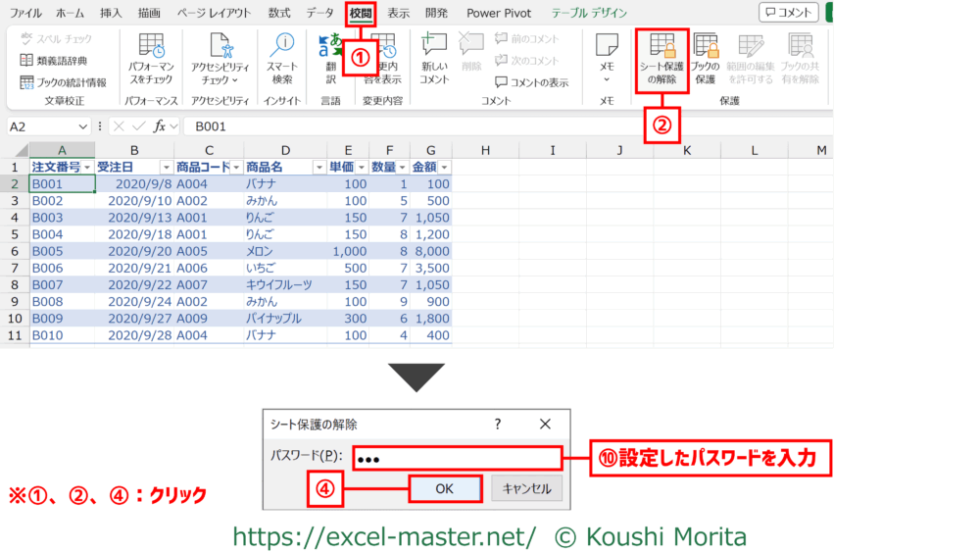Switch to the Review (校閲) ribbon tab

click(361, 13)
